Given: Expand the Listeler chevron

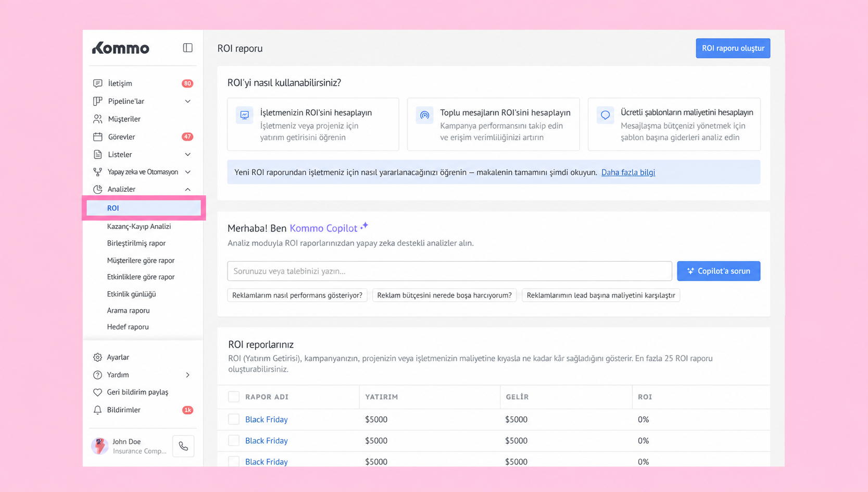Looking at the screenshot, I should 188,154.
